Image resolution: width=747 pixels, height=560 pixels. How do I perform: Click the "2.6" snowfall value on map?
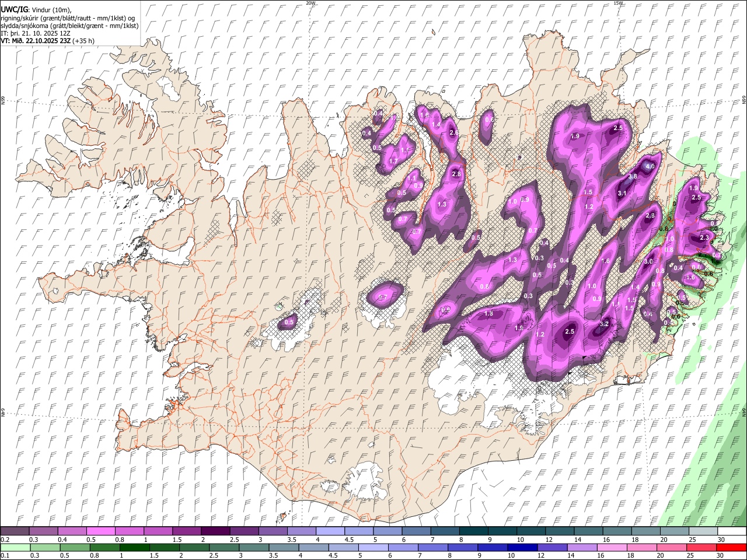tap(454, 133)
